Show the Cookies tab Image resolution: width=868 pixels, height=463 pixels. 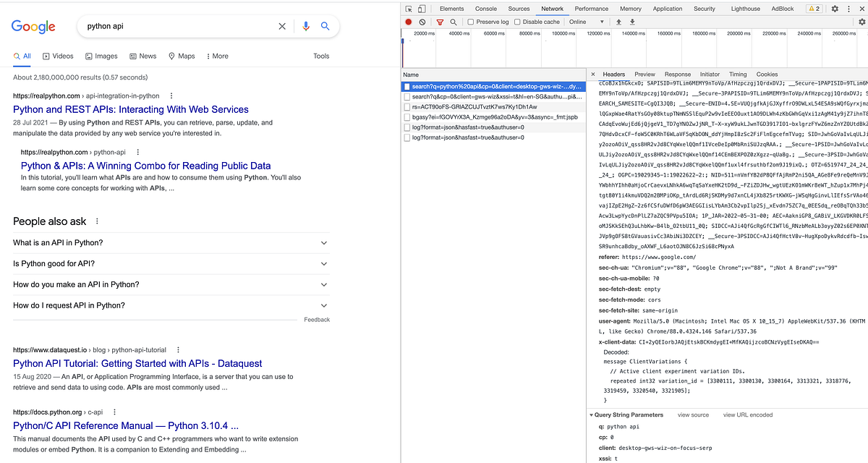point(767,75)
